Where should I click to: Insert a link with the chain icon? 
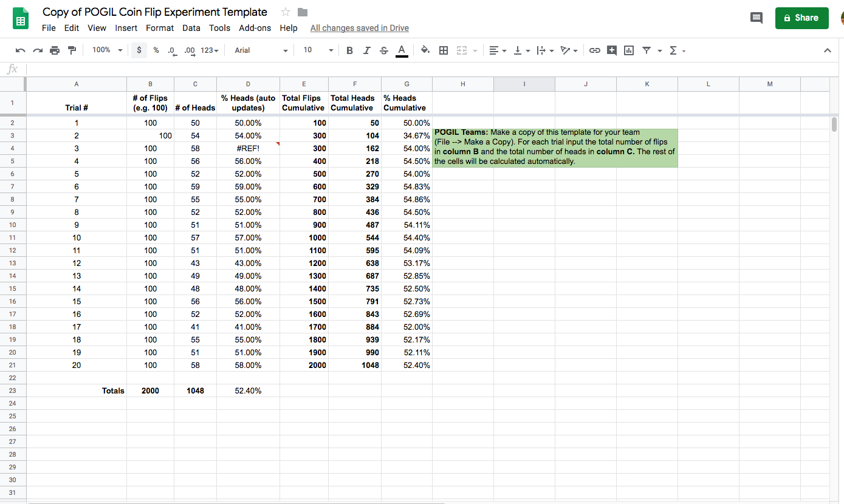click(x=595, y=50)
